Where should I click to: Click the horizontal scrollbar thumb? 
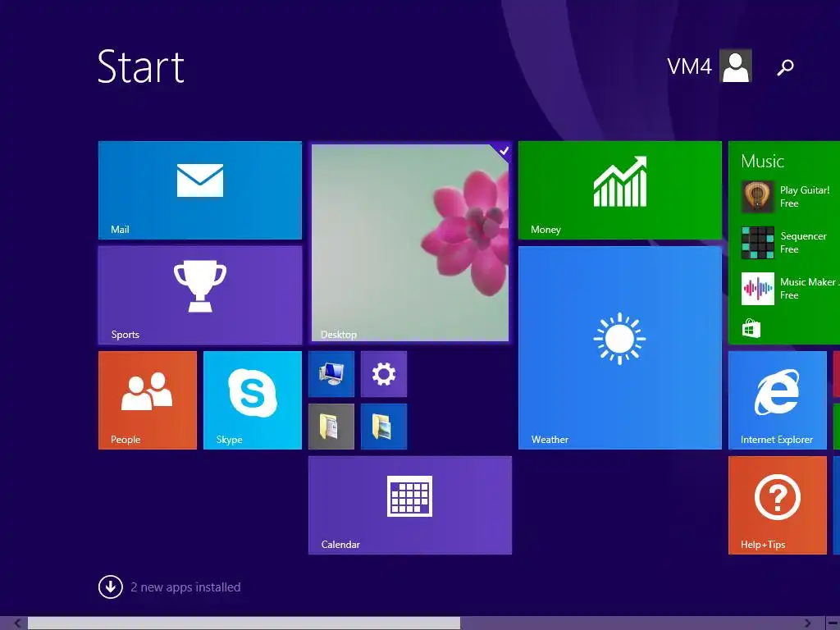(244, 623)
